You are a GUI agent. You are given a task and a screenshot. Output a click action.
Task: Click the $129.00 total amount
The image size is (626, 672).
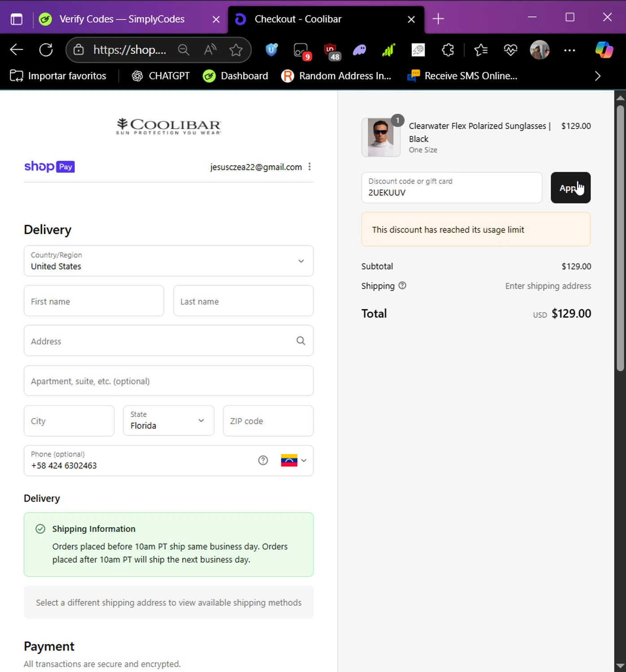571,314
